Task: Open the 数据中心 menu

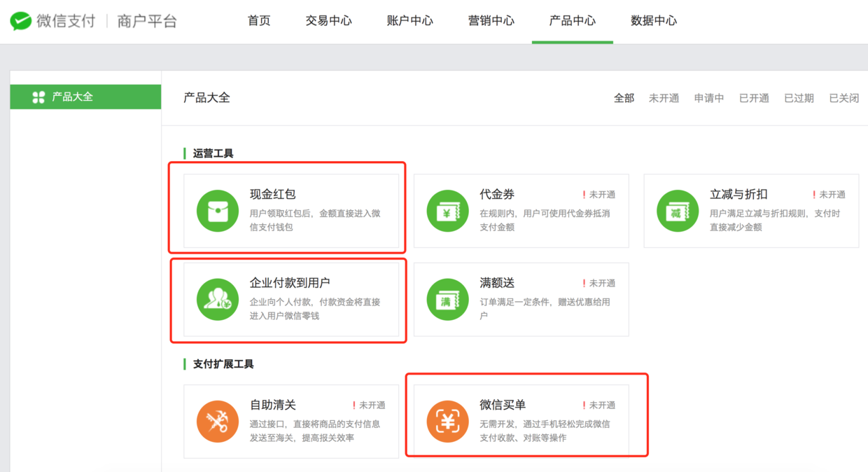Action: click(x=654, y=21)
